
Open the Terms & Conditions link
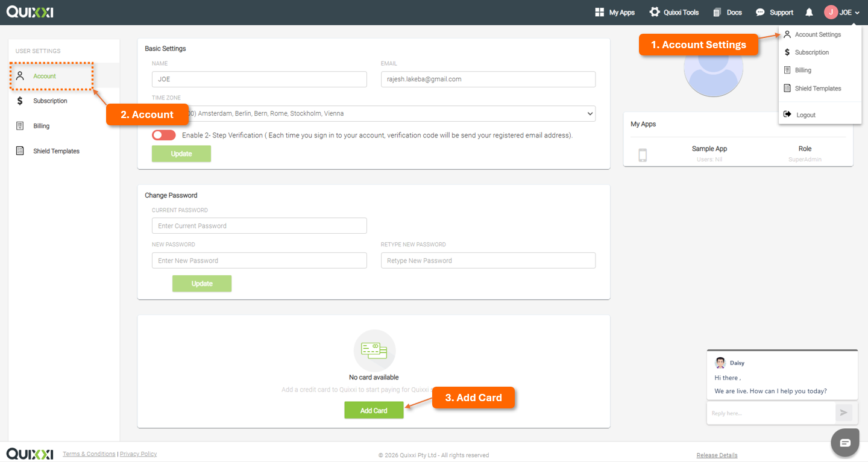pos(89,454)
